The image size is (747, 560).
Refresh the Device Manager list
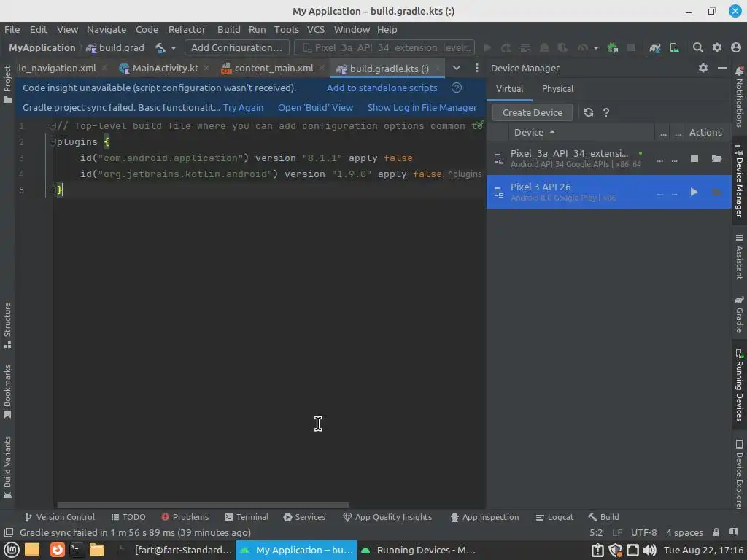(589, 112)
